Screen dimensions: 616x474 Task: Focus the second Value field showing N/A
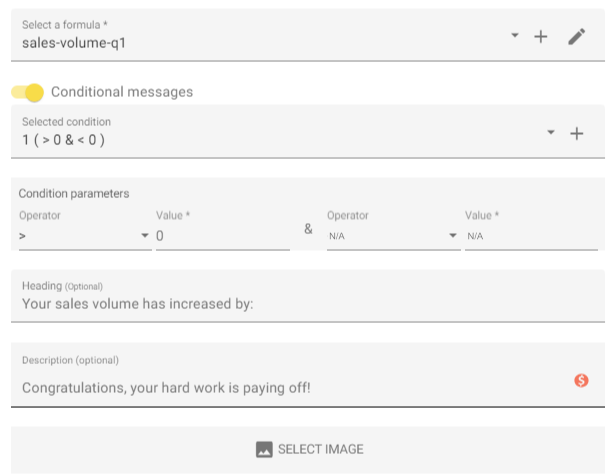[x=531, y=236]
